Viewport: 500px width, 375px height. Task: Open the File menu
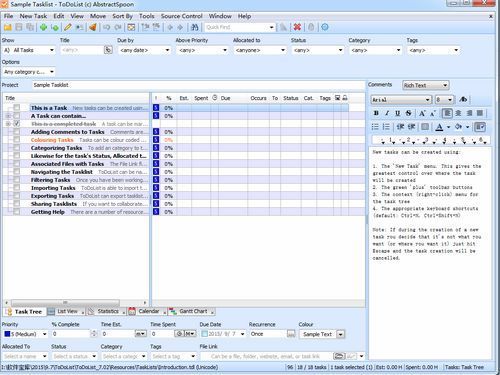(x=8, y=16)
